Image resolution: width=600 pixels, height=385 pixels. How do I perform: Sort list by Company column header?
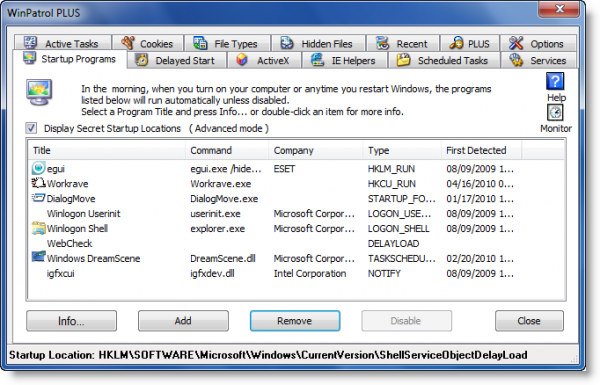click(x=316, y=150)
